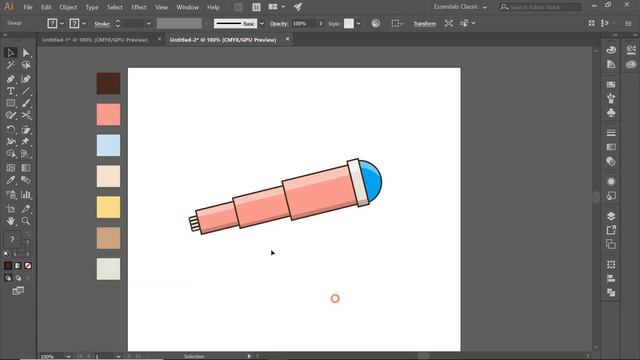The width and height of the screenshot is (640, 360).
Task: Expand the Opacity arrow
Action: click(321, 23)
